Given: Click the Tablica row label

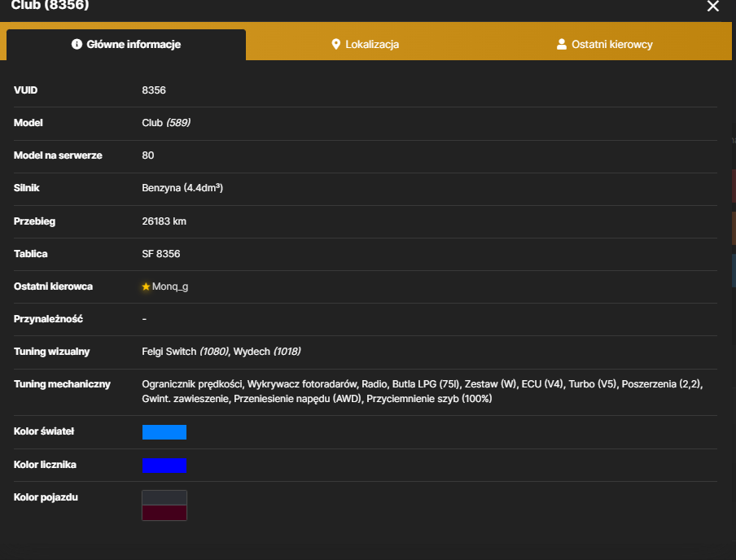Looking at the screenshot, I should pos(30,254).
